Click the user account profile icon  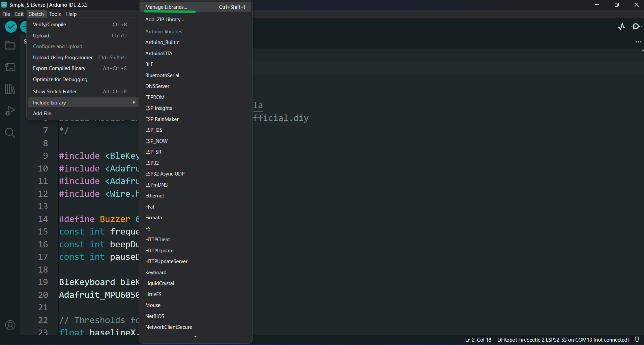coord(10,325)
